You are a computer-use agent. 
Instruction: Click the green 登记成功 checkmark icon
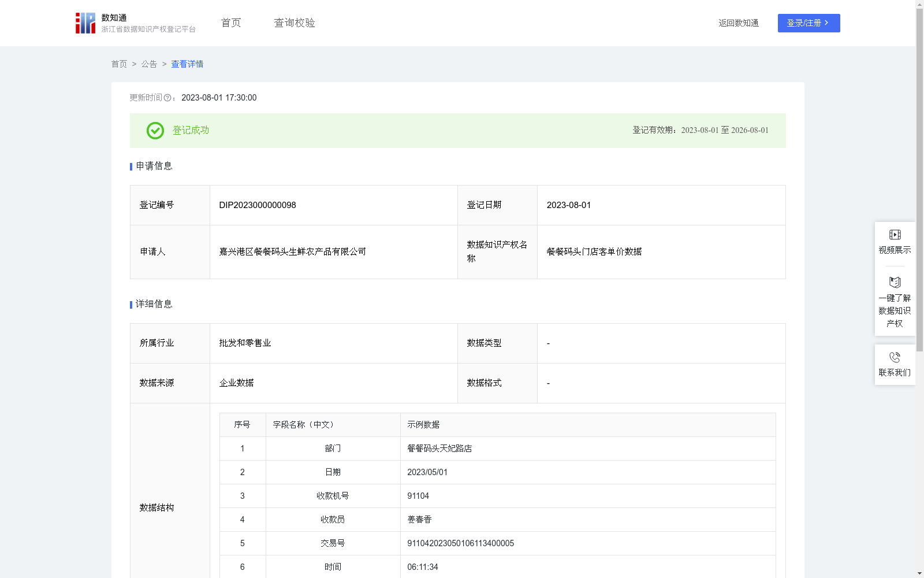pyautogui.click(x=155, y=131)
